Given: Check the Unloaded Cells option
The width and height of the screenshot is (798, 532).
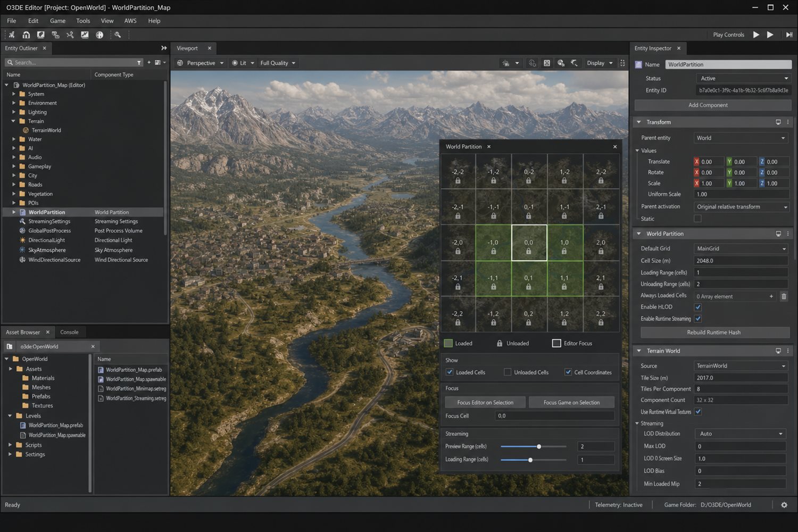Looking at the screenshot, I should click(508, 372).
